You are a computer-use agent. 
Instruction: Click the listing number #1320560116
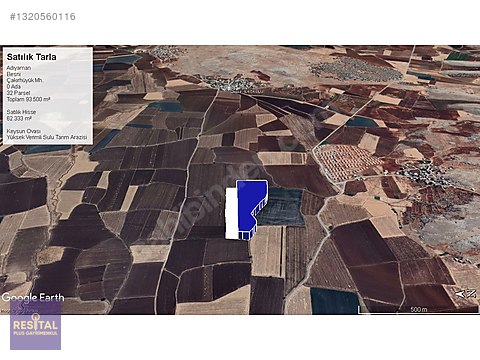pos(43,17)
